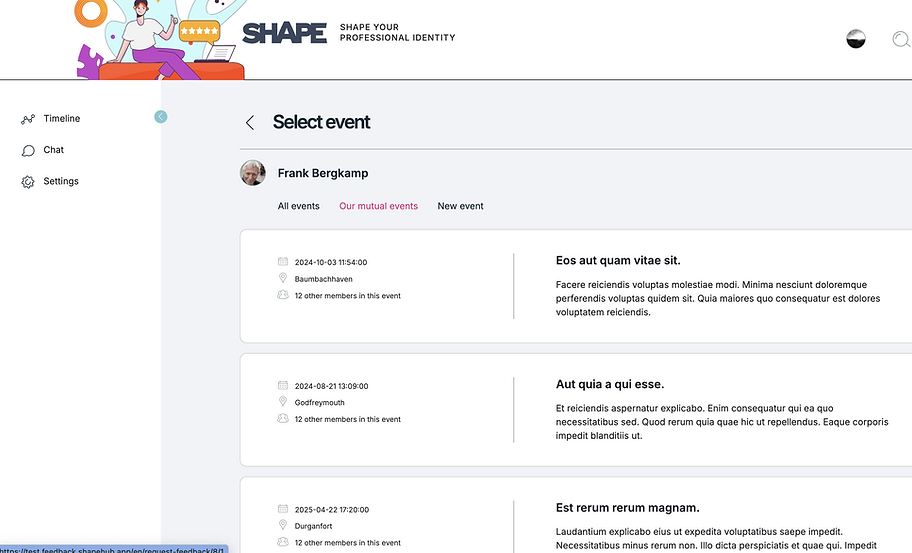Click Frank Bergkamp's profile photo
Image resolution: width=912 pixels, height=553 pixels.
(253, 173)
